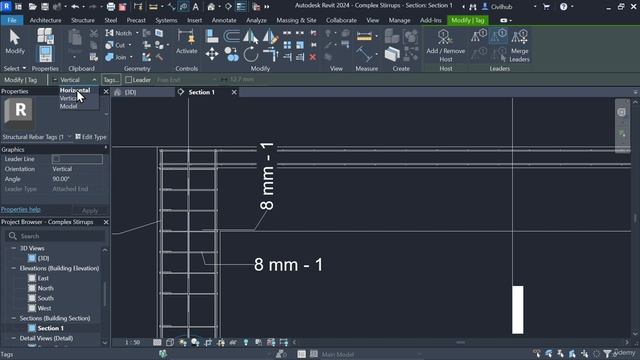The height and width of the screenshot is (360, 640).
Task: Select the Move tool
Action: coord(212,54)
